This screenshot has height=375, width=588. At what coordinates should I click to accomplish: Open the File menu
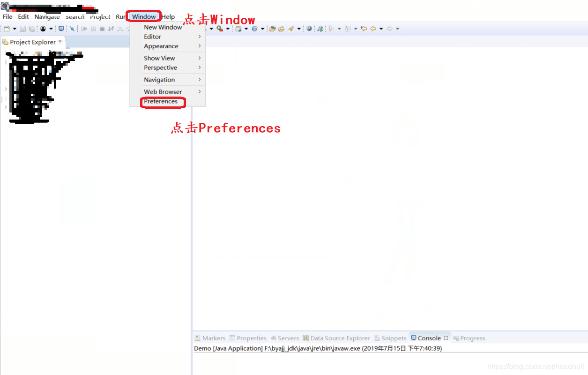pos(7,17)
